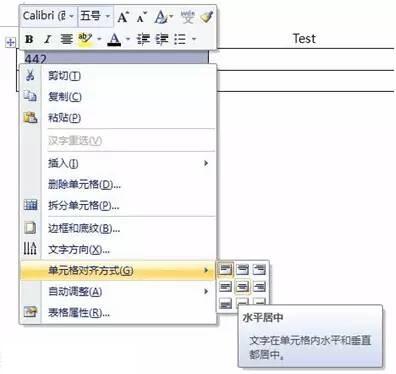Apply the yellow text highlight color
Screen dimensions: 396x374
click(x=85, y=39)
